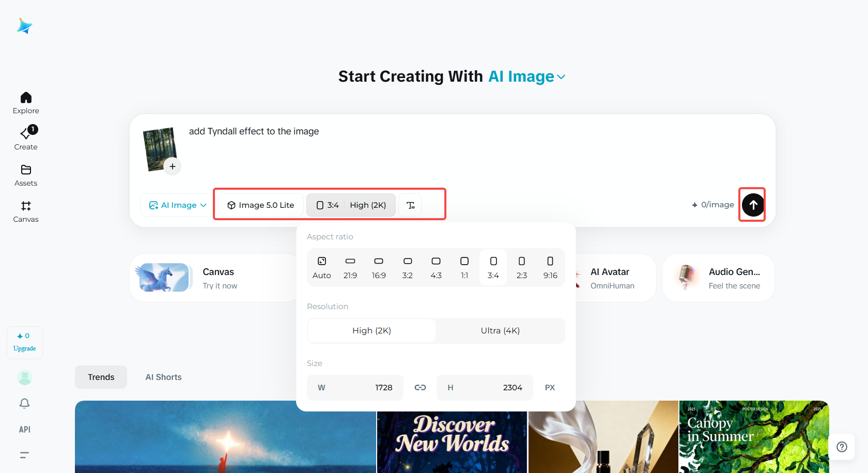Click the Upgrade credits button
This screenshot has width=868, height=473.
point(25,343)
